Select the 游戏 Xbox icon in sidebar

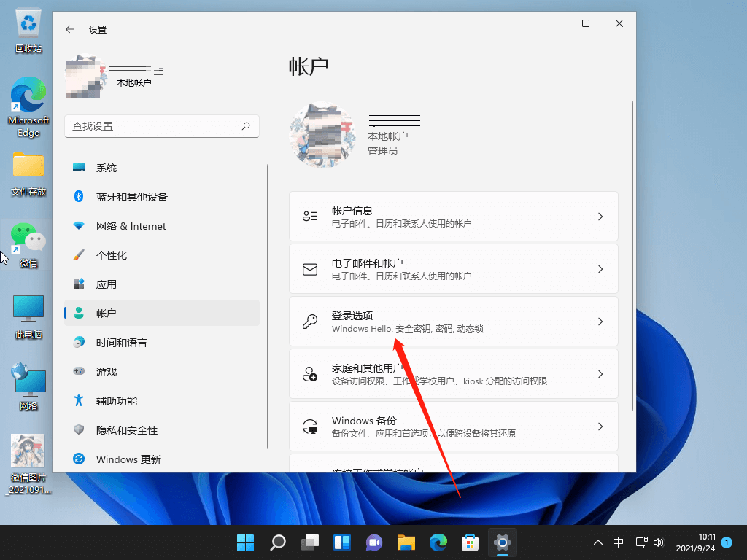click(x=79, y=371)
